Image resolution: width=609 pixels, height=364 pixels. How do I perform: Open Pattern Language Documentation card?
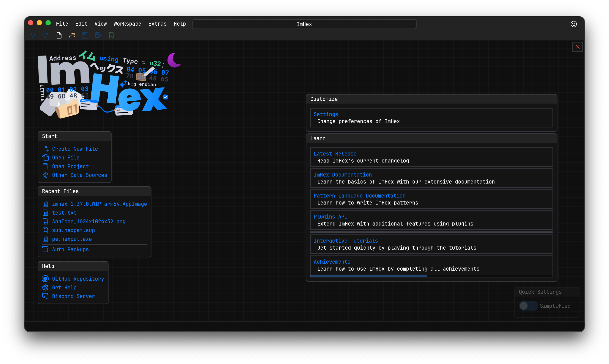point(431,199)
